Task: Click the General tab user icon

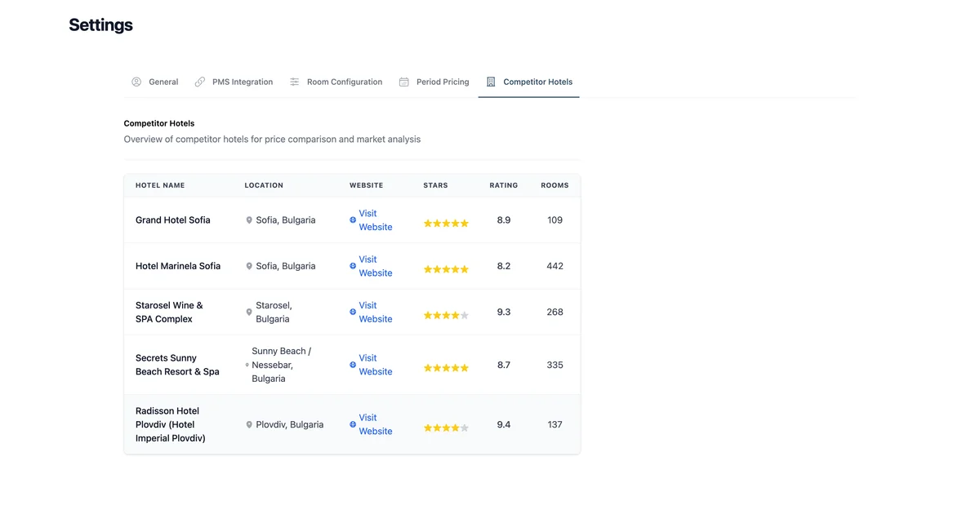Action: point(136,82)
